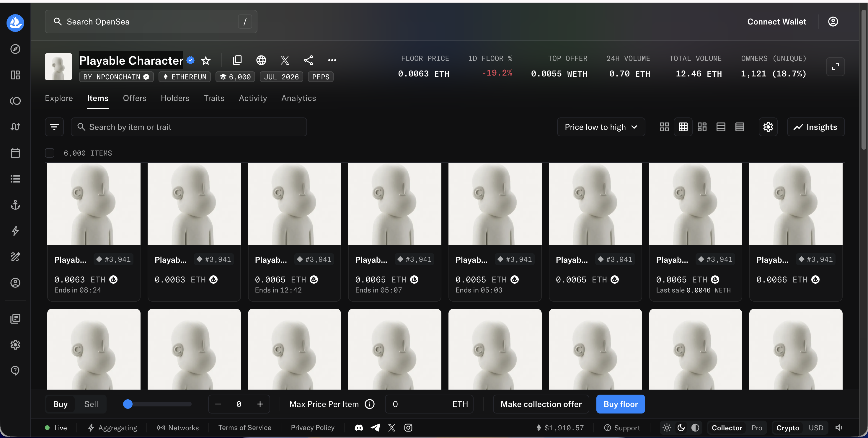Tick the select all 6,000 items checkbox

click(50, 153)
